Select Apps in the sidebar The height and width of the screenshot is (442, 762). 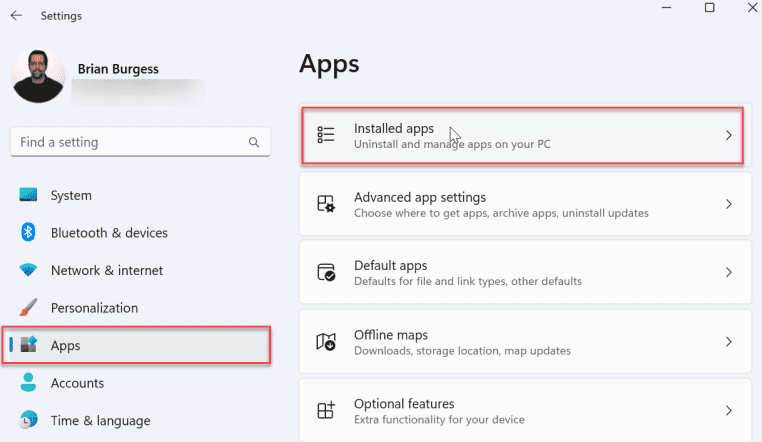coord(65,345)
